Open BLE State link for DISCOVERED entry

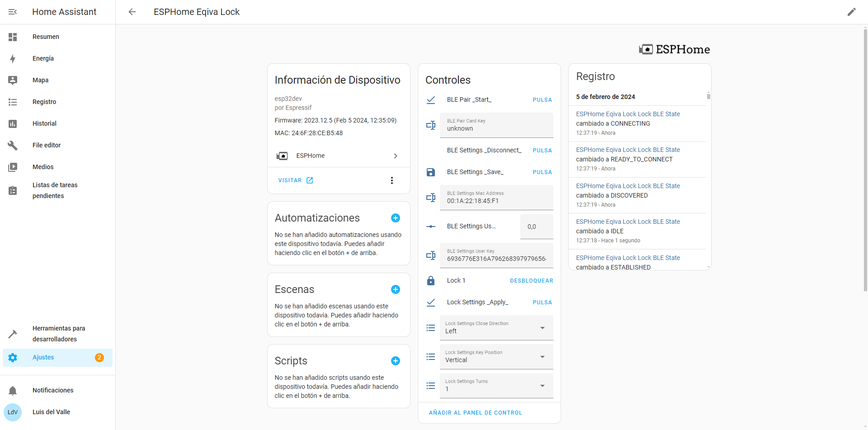[x=628, y=186]
